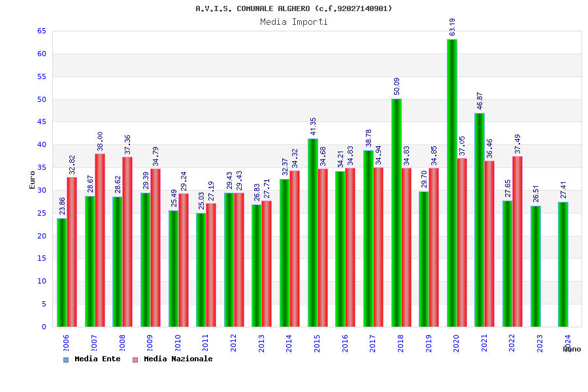The height and width of the screenshot is (392, 588).
Task: Click the 2011 green bar labeled 25.03
Action: click(201, 270)
